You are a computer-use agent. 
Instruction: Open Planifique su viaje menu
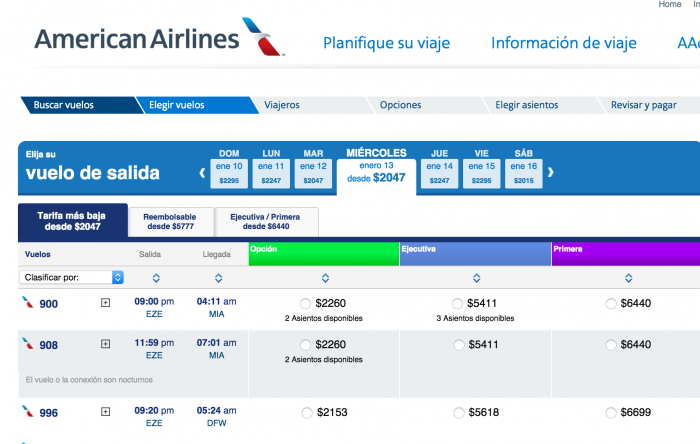pos(386,43)
